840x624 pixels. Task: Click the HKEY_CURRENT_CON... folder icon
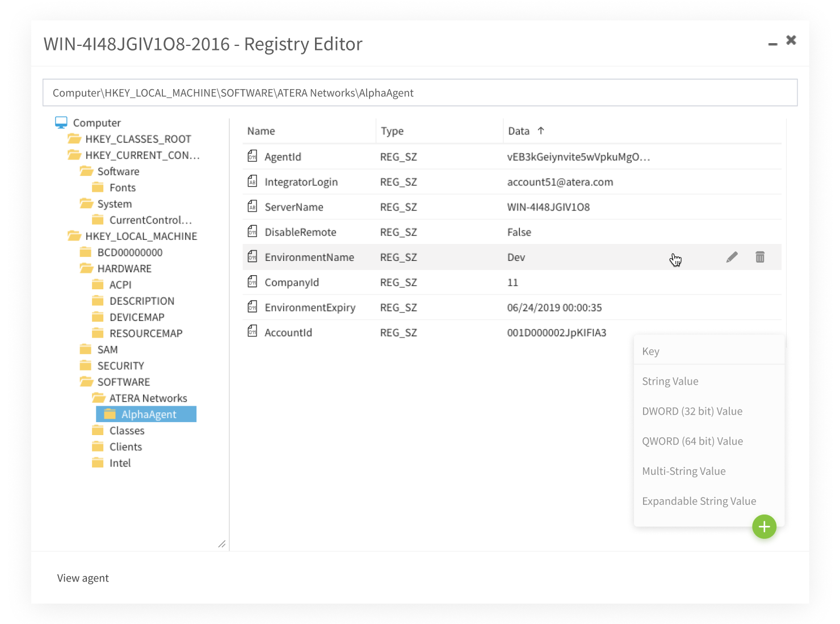pos(74,155)
